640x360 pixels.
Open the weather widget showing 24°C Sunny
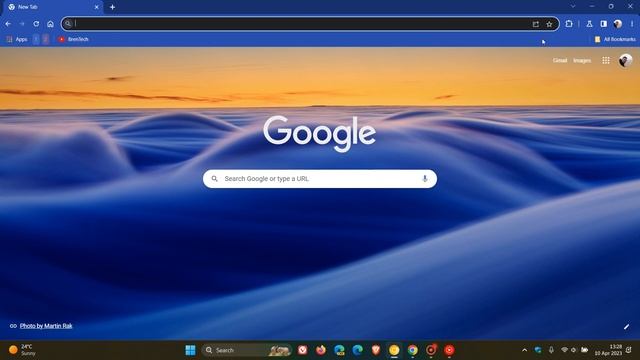point(22,350)
